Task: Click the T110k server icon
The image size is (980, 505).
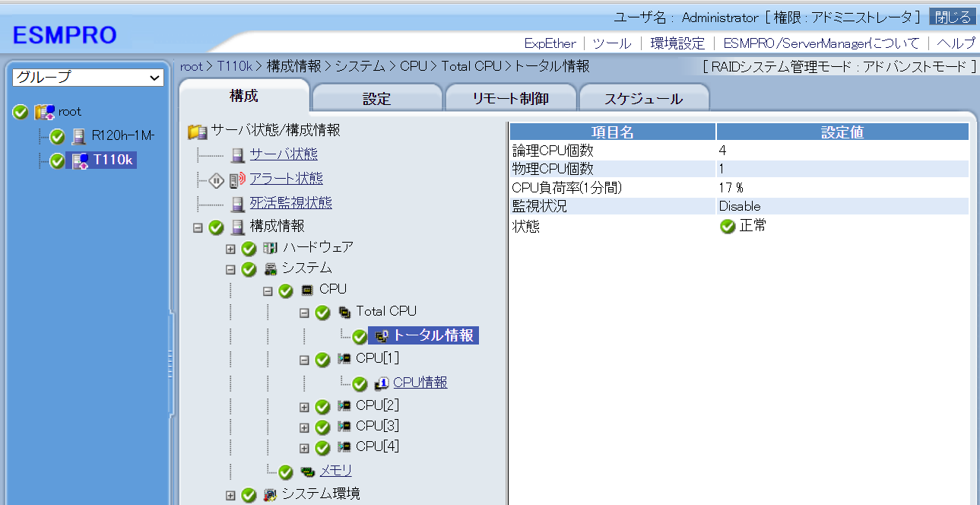Action: point(79,160)
